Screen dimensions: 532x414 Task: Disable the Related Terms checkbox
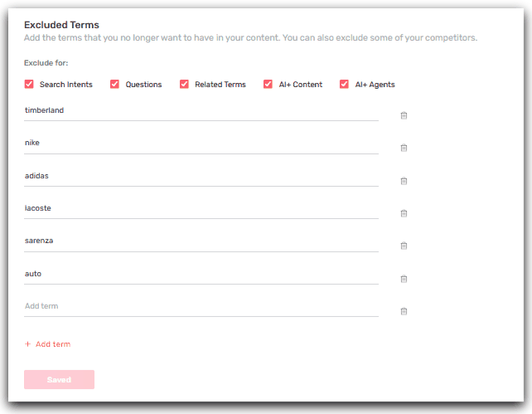click(184, 85)
